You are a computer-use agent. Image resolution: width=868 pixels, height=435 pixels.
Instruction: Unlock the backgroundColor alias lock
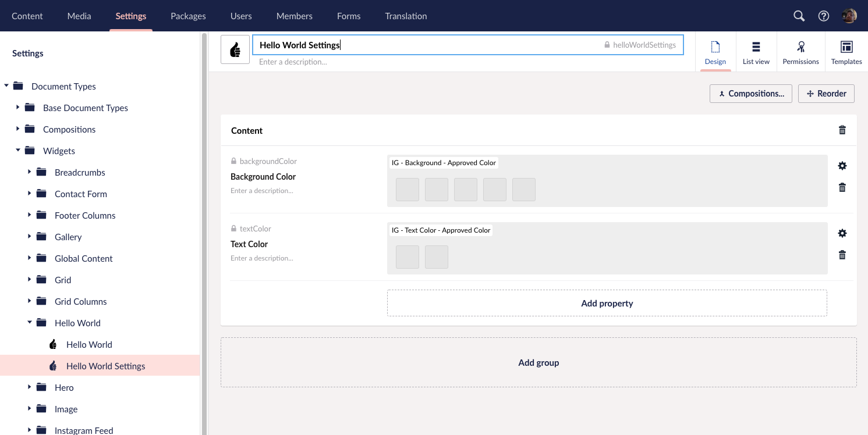pyautogui.click(x=234, y=161)
